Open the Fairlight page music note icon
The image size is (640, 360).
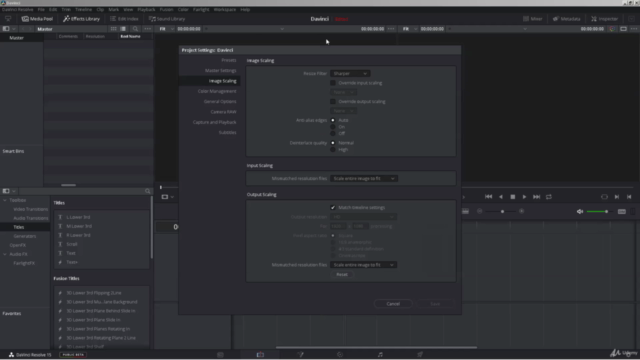tap(380, 355)
